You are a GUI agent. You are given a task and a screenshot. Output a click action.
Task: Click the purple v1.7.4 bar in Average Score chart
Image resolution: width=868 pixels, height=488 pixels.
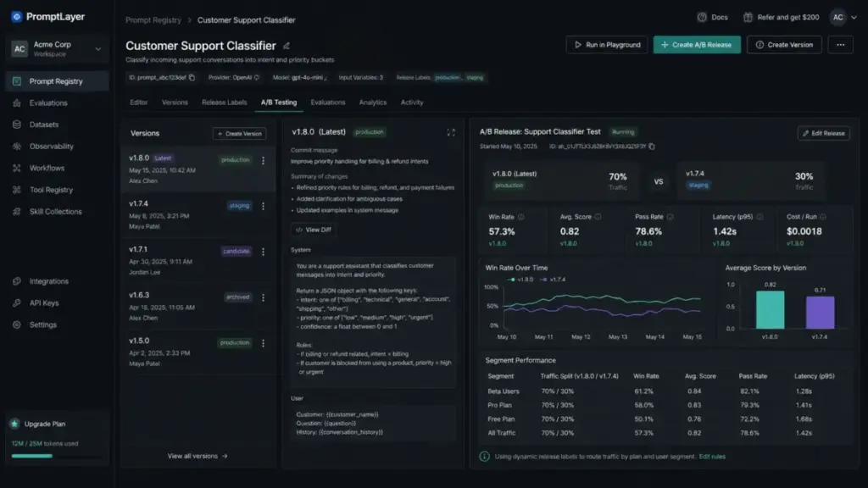click(x=820, y=313)
